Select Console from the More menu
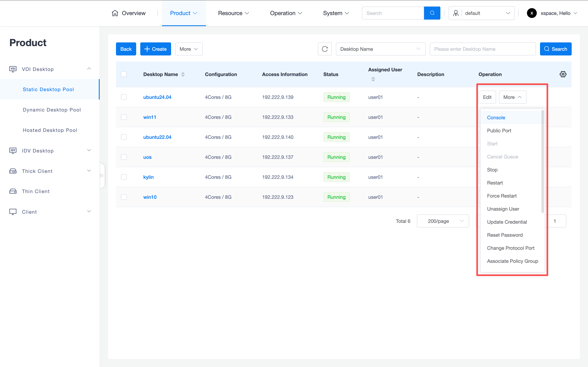The width and height of the screenshot is (588, 367). tap(496, 117)
